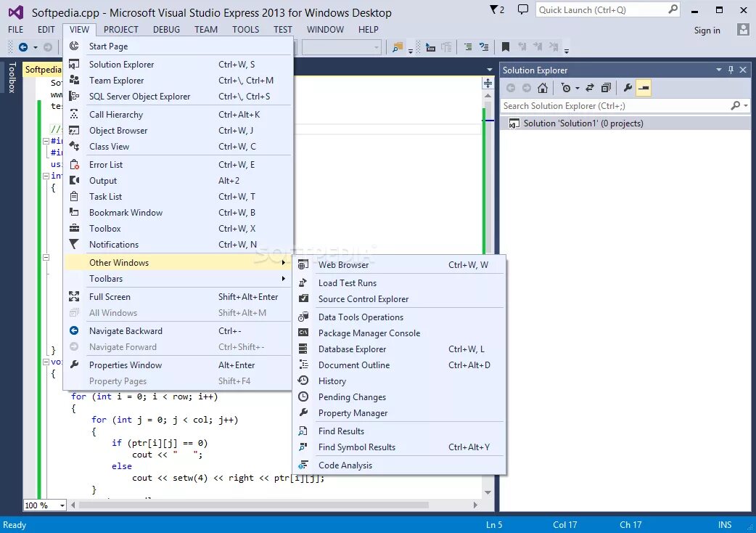Open toolbar options arrow after Find in Files
Image resolution: width=756 pixels, height=533 pixels.
coord(411,50)
